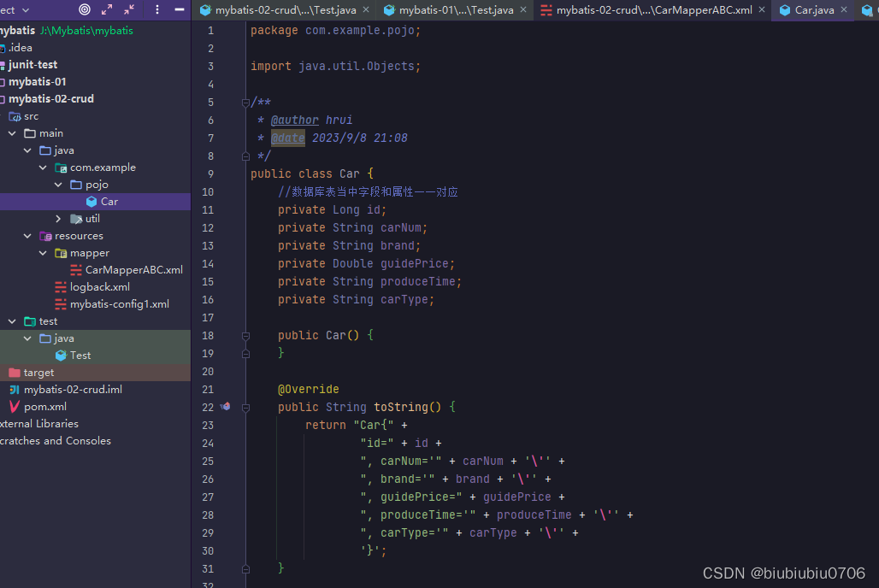Click the class name Car on line 9

click(349, 173)
